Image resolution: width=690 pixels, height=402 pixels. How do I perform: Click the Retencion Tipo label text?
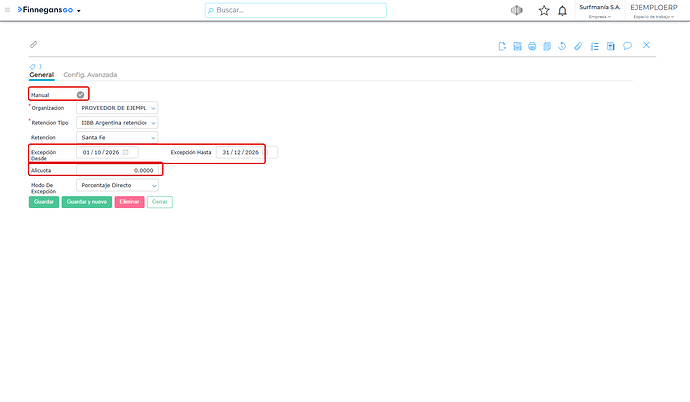[x=50, y=123]
